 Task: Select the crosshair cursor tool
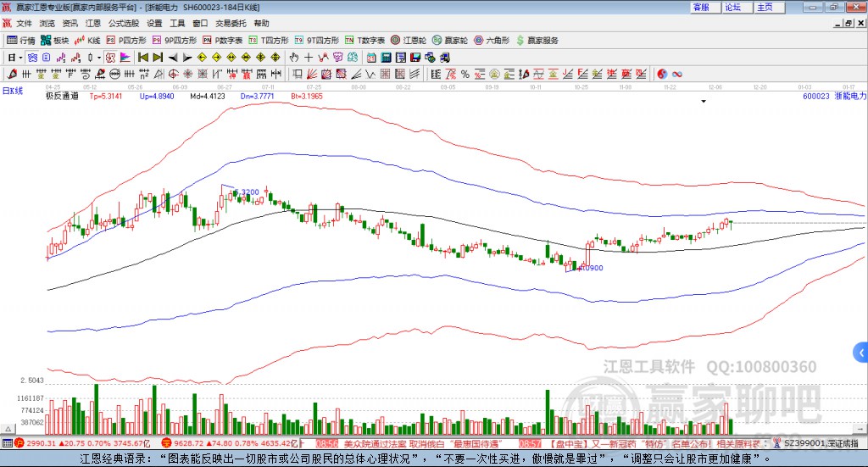point(309,58)
